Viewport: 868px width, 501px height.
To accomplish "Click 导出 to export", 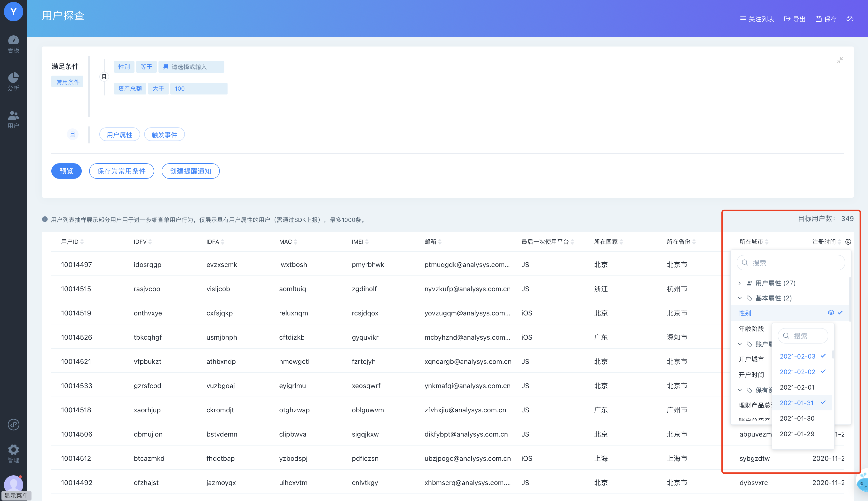I will click(795, 19).
